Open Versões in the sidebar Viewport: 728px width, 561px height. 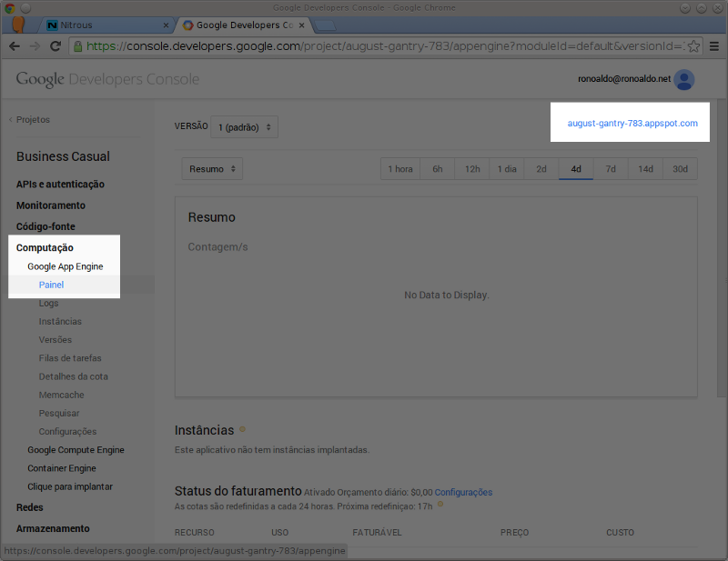pyautogui.click(x=56, y=340)
